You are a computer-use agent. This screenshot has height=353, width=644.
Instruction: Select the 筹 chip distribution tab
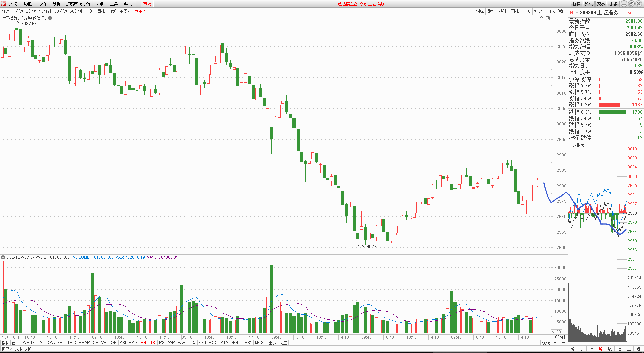638,349
